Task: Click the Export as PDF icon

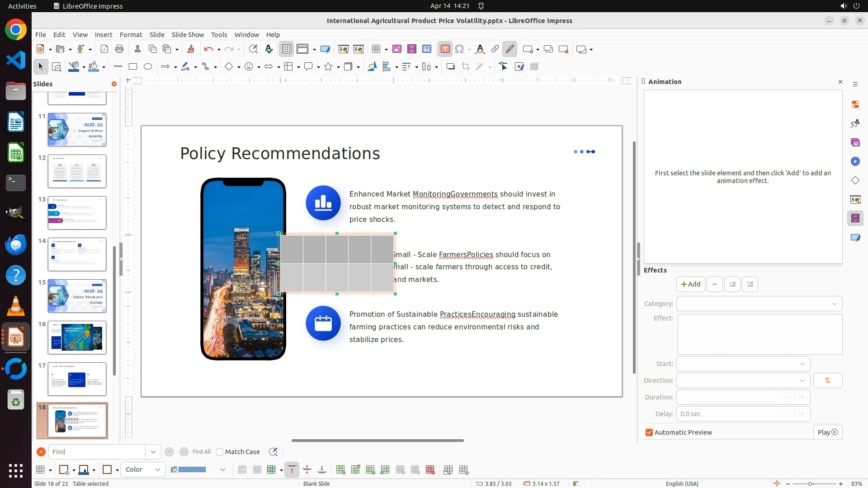Action: point(104,49)
